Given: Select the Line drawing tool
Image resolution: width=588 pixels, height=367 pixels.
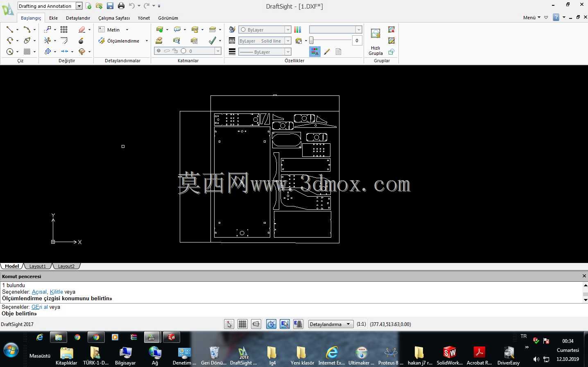Looking at the screenshot, I should click(10, 29).
